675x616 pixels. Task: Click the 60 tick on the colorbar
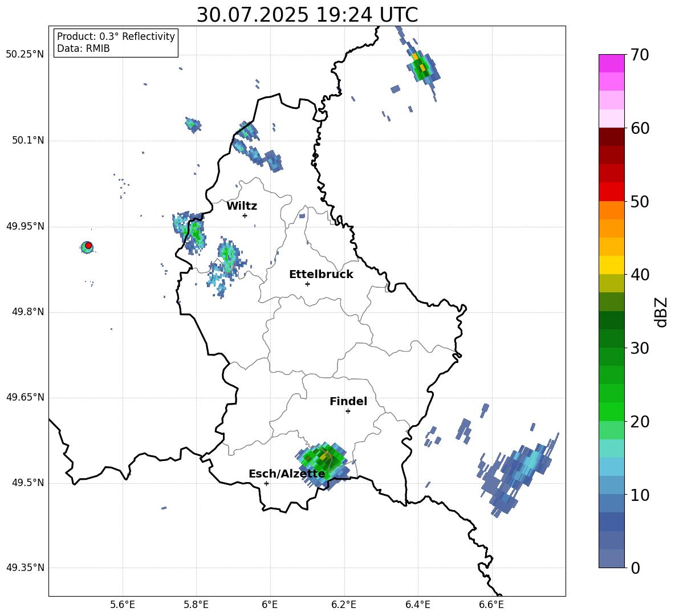640,128
